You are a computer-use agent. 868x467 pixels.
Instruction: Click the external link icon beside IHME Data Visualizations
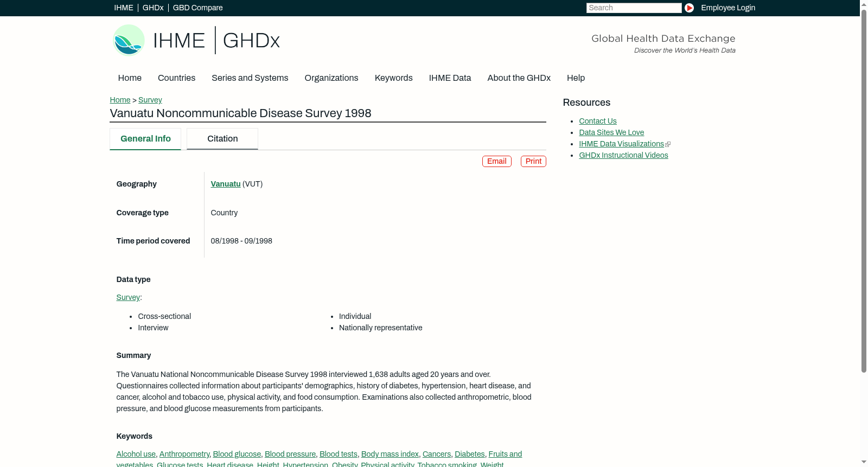(668, 144)
